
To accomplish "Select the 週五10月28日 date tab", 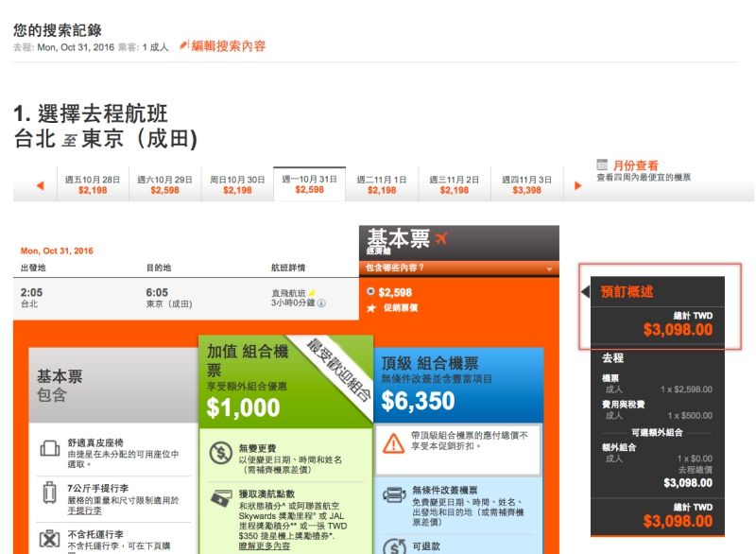I will tap(93, 184).
